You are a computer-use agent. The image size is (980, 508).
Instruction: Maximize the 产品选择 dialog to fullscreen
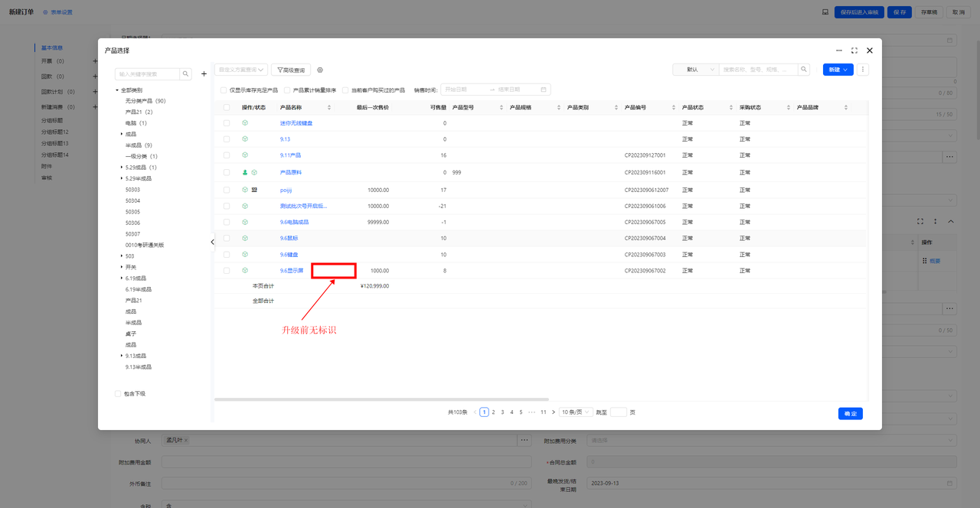pyautogui.click(x=854, y=50)
